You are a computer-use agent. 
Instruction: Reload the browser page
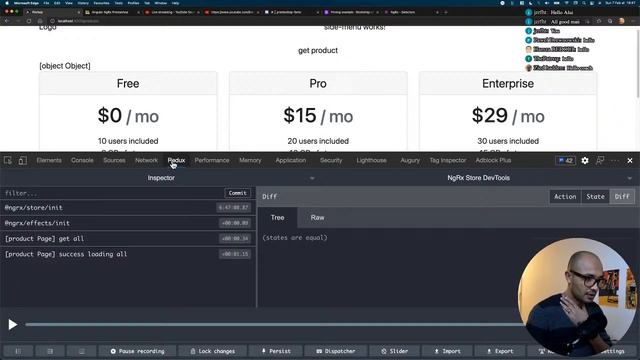click(x=29, y=21)
